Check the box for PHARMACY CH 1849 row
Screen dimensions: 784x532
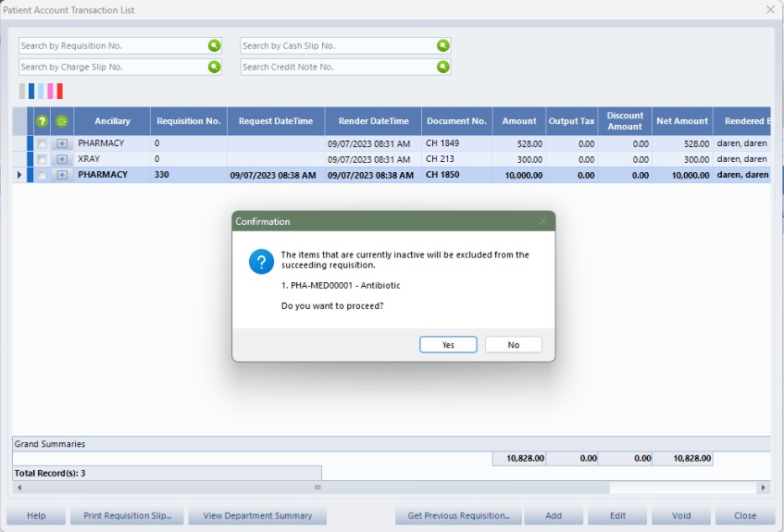42,144
